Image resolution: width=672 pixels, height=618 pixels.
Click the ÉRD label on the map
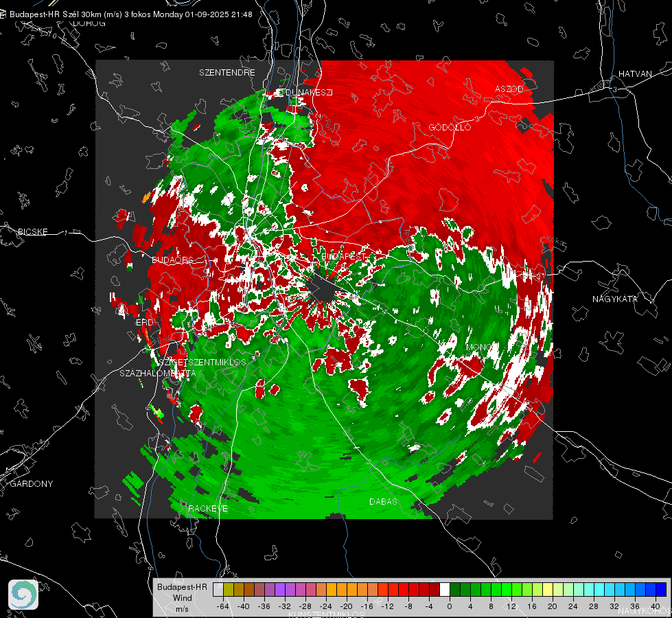[144, 322]
